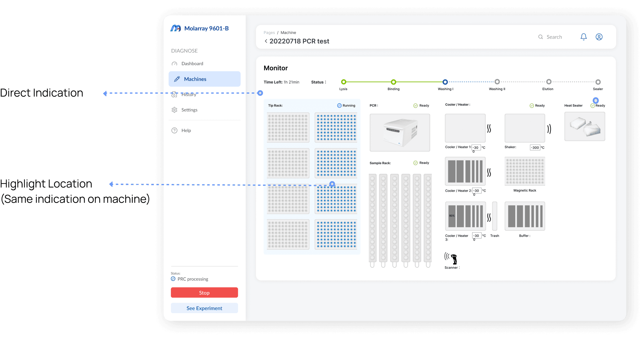The height and width of the screenshot is (341, 644).
Task: Click the Dashboard gauge icon
Action: pyautogui.click(x=174, y=64)
